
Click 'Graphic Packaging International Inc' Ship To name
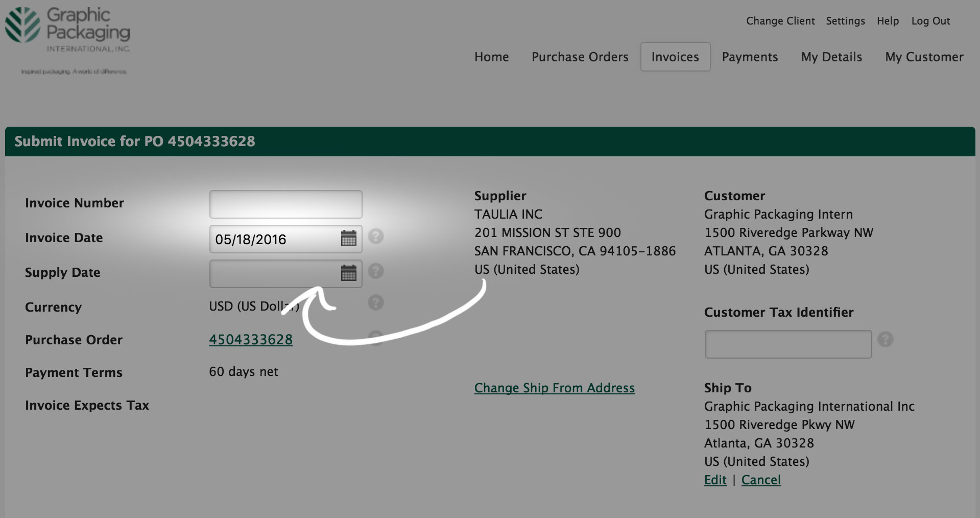(x=809, y=406)
